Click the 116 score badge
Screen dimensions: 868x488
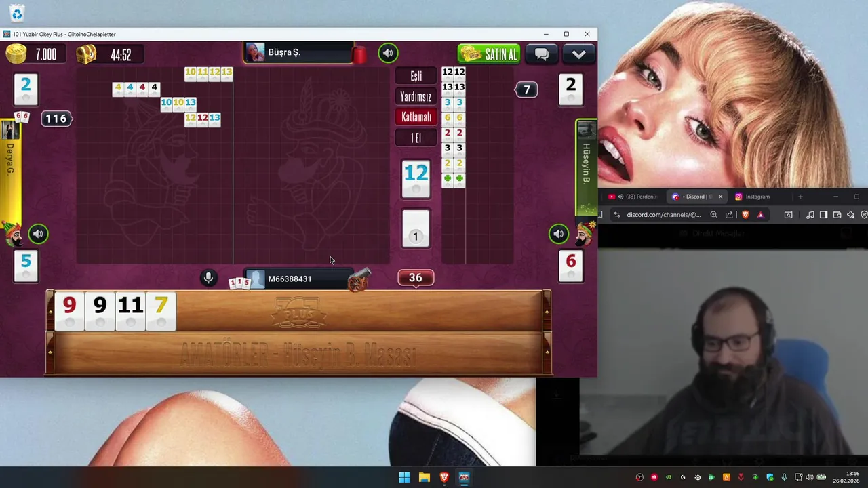point(56,119)
